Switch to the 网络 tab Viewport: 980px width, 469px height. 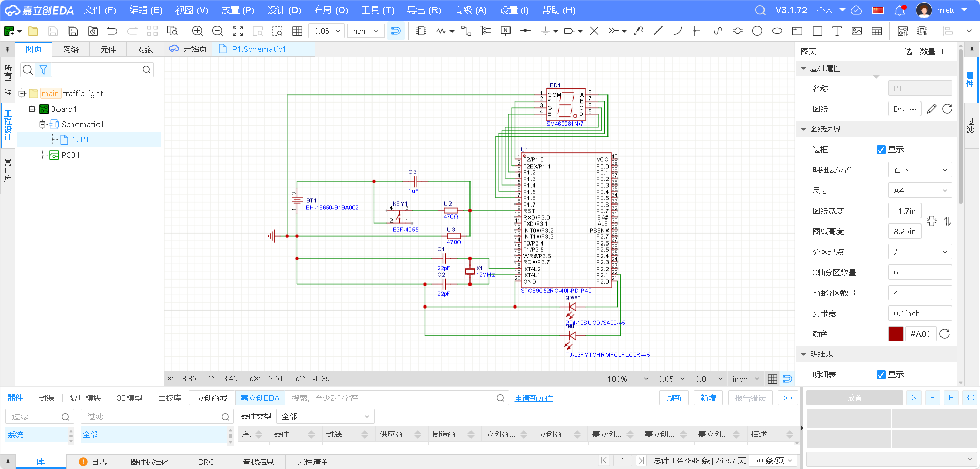click(71, 49)
